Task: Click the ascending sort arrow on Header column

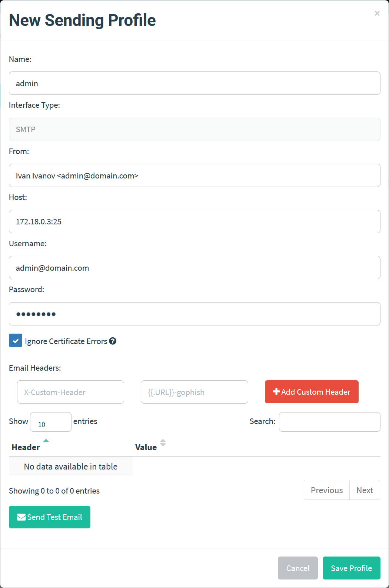Action: tap(46, 441)
